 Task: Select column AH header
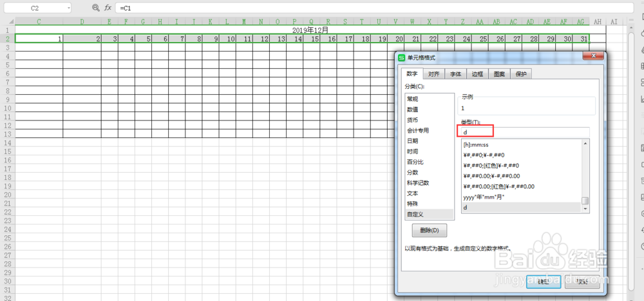(598, 21)
